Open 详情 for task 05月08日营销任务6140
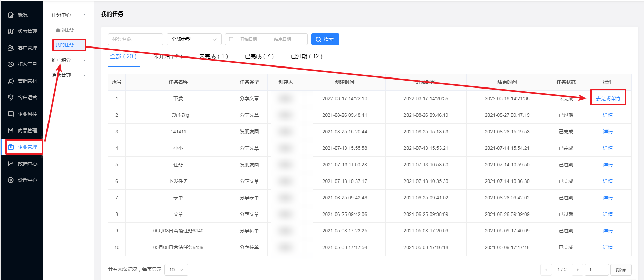 (608, 231)
